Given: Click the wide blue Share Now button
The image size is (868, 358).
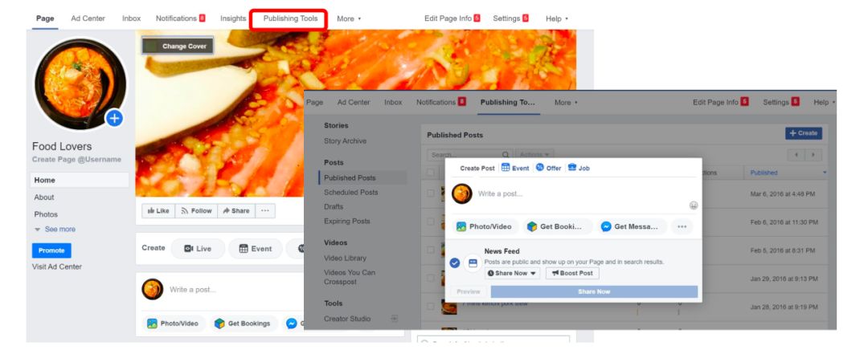Looking at the screenshot, I should click(x=594, y=291).
